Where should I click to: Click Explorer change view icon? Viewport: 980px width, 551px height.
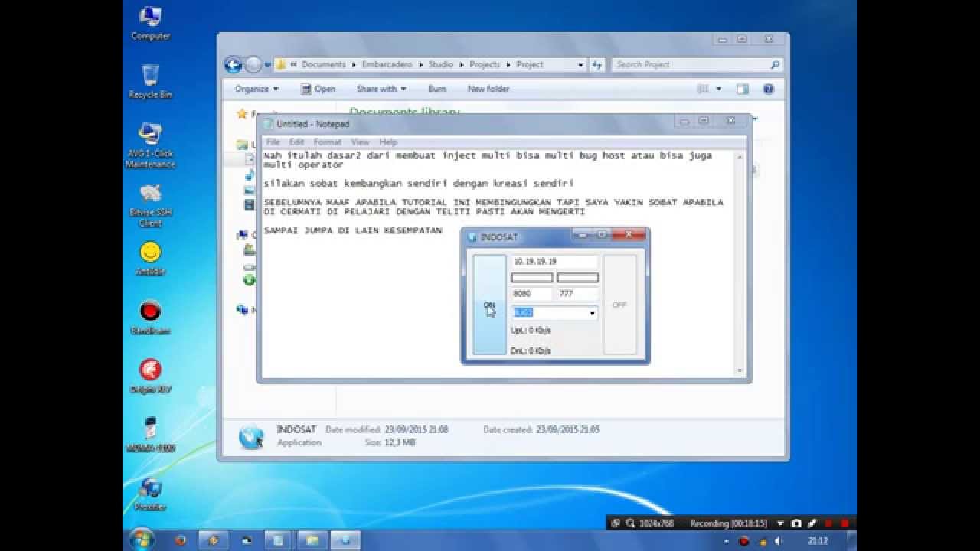[x=704, y=89]
